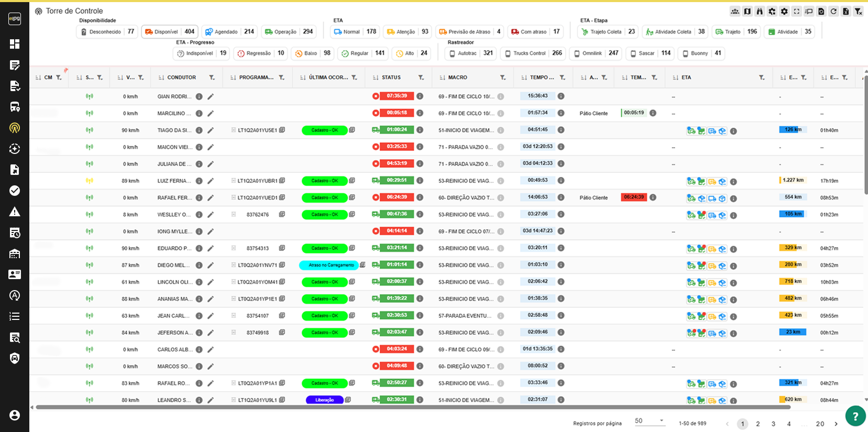The image size is (868, 432).
Task: Open the Registros por página dropdown
Action: pyautogui.click(x=649, y=421)
